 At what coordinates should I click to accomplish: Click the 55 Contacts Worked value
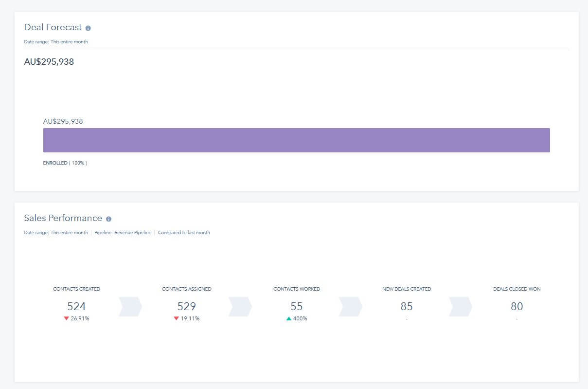(x=297, y=306)
